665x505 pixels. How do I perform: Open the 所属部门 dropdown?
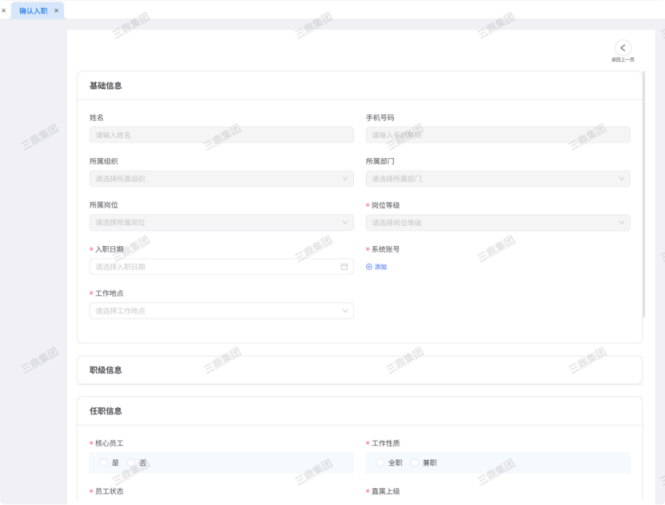coord(497,179)
